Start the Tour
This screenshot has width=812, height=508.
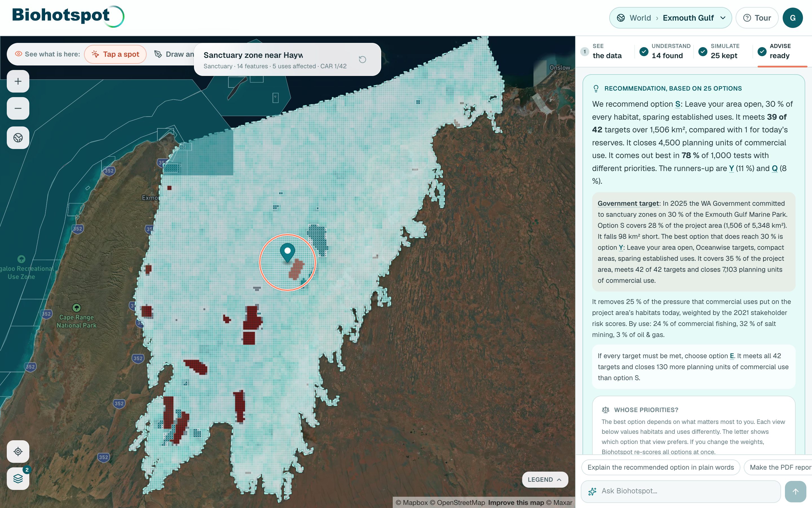[757, 18]
